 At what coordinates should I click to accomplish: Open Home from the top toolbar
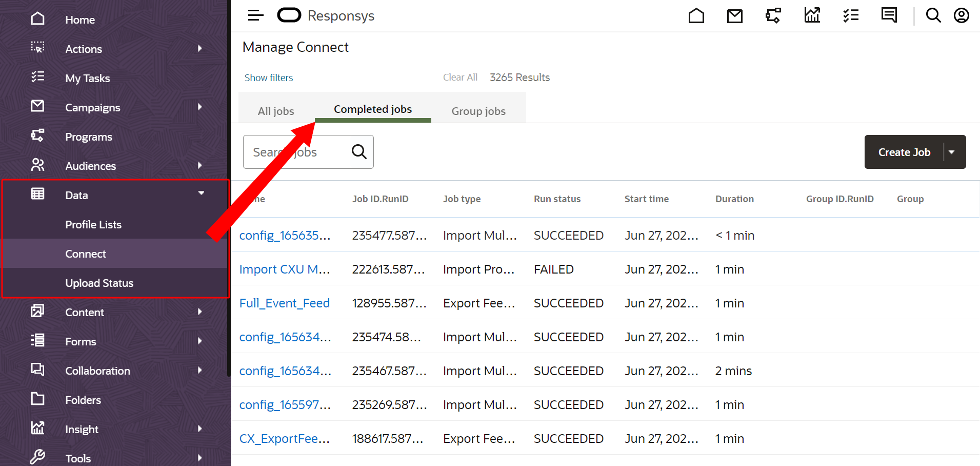click(x=696, y=15)
